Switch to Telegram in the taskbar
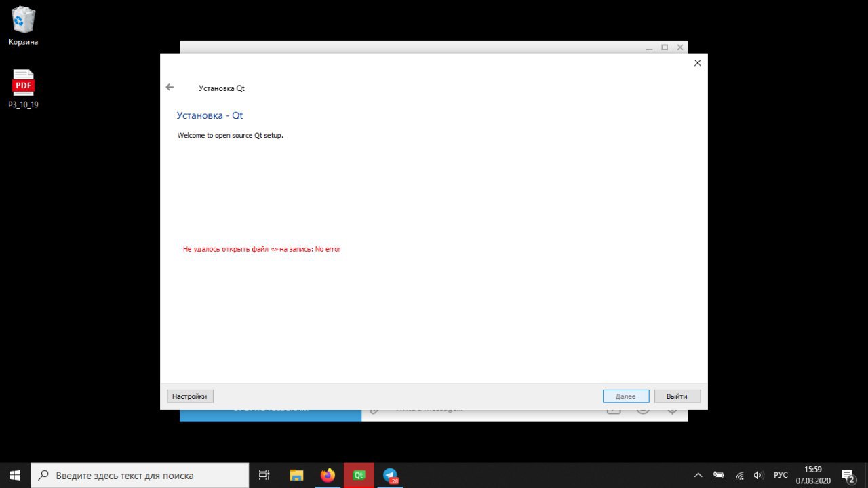868x488 pixels. pyautogui.click(x=391, y=475)
